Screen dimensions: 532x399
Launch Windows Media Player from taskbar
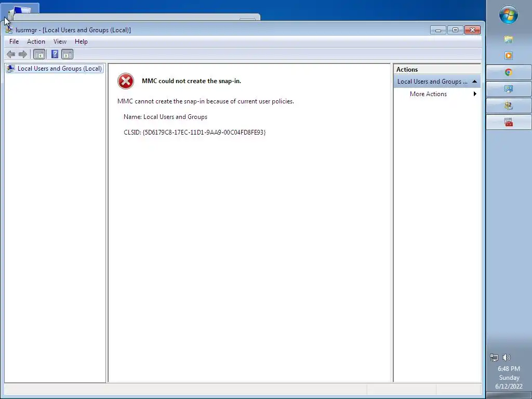[x=508, y=56]
